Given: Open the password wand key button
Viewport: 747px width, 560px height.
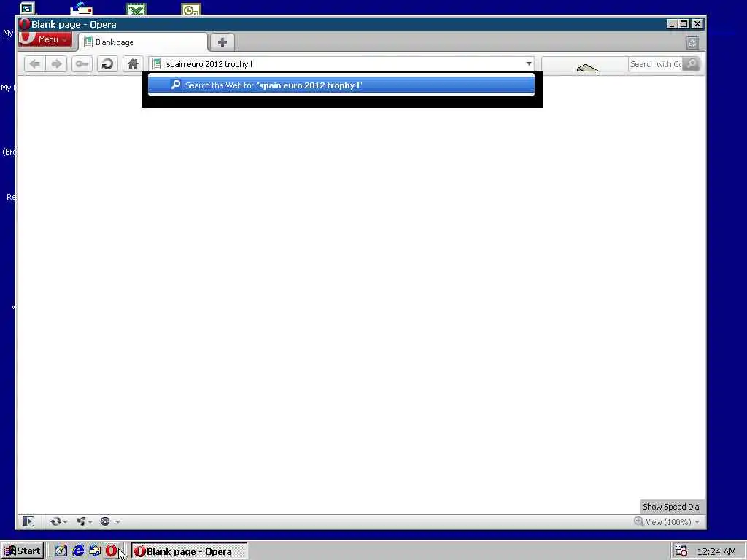Looking at the screenshot, I should click(82, 64).
